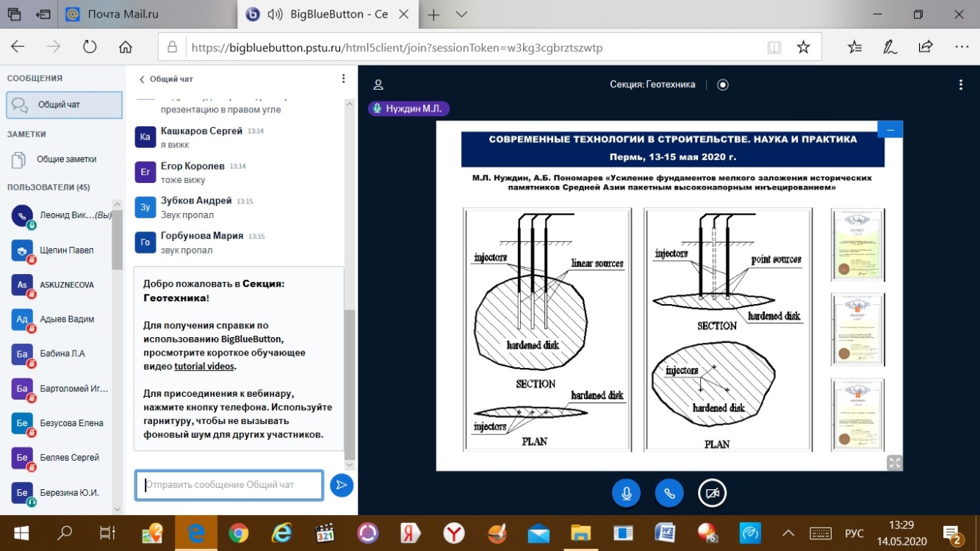Image resolution: width=980 pixels, height=551 pixels.
Task: Minimize the presentation with the blue minus button
Action: 890,130
